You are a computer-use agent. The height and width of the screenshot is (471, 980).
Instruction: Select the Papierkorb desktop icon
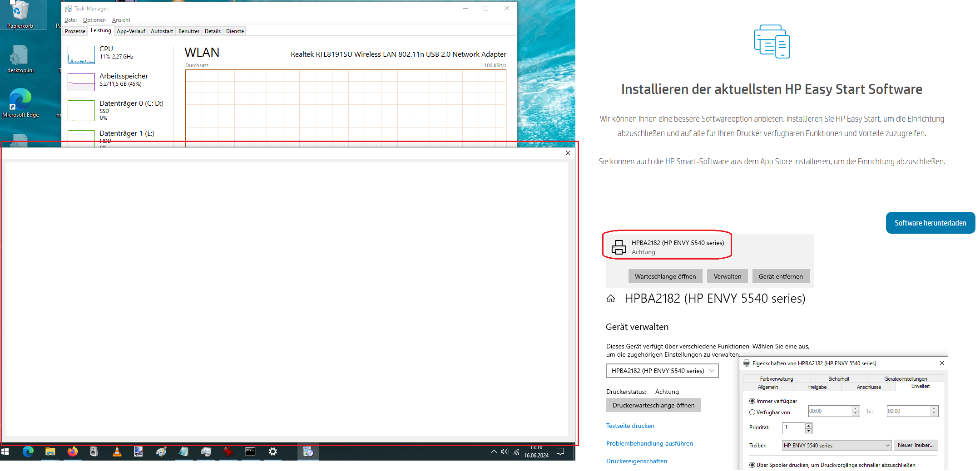(20, 15)
